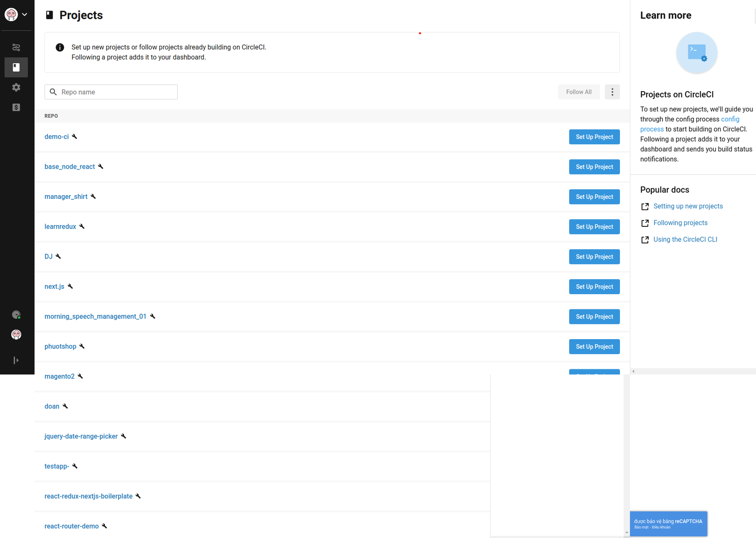Set up the phuotshop project
Screen dimensions: 756x538
click(x=594, y=347)
